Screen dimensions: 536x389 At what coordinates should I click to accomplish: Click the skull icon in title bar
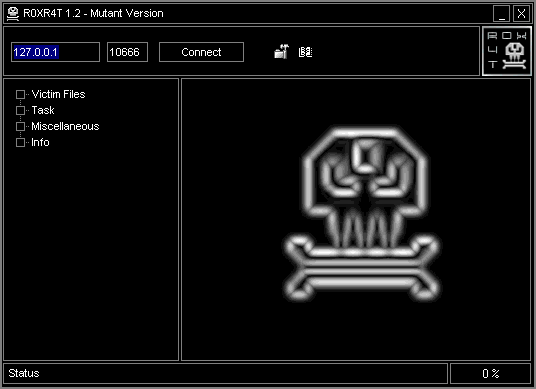13,14
